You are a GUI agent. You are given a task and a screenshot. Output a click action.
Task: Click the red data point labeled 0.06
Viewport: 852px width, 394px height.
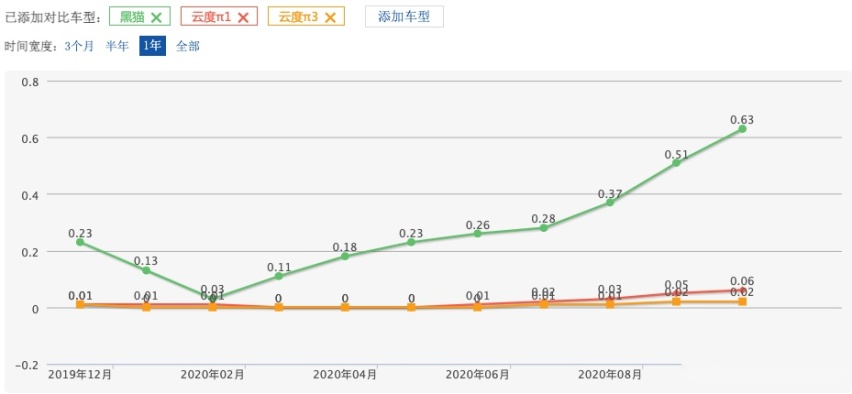pos(742,290)
